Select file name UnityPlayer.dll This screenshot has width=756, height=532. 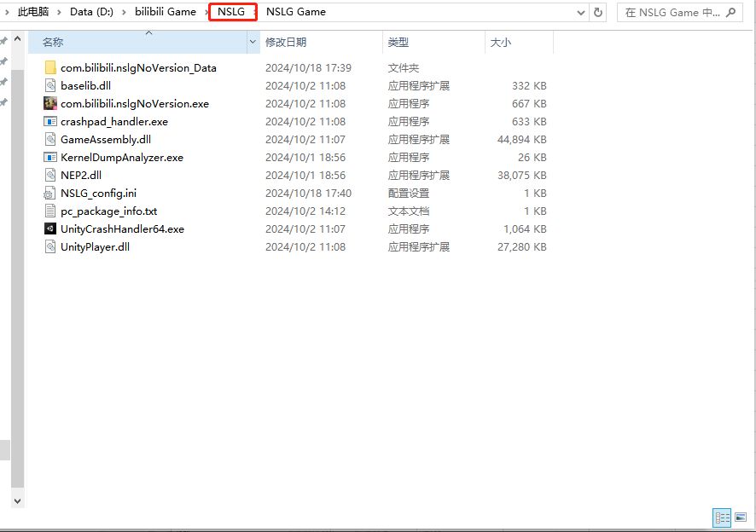tap(95, 246)
